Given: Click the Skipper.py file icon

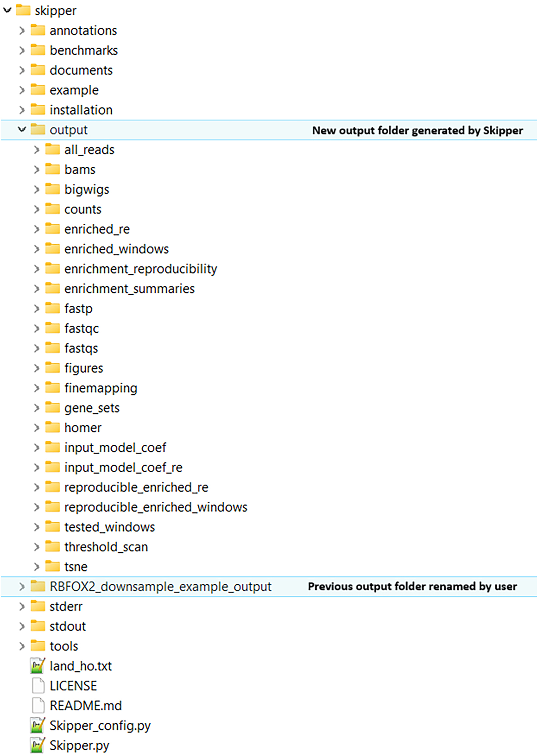Looking at the screenshot, I should click(37, 745).
